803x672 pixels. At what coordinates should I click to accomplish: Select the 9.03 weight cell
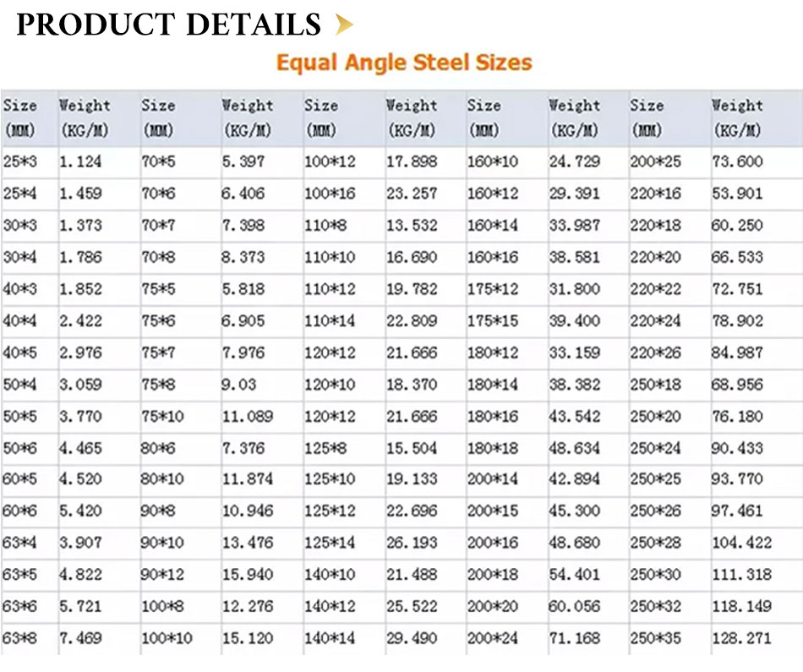click(239, 385)
